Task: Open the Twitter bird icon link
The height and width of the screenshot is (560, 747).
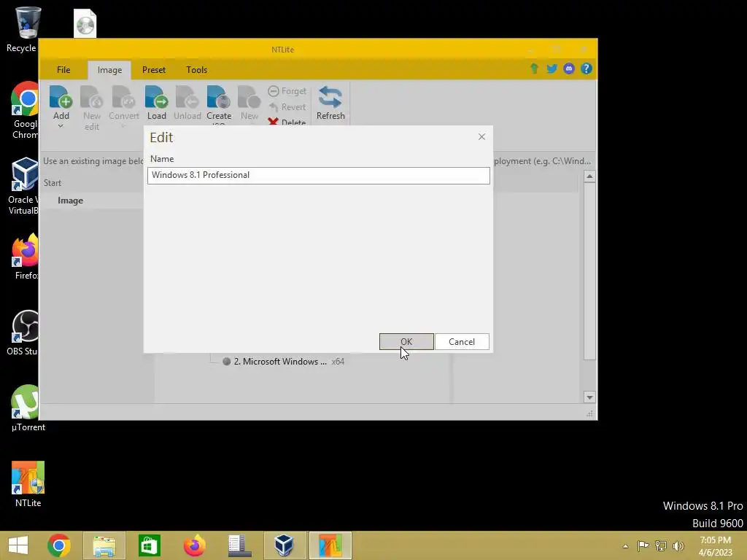Action: [551, 69]
